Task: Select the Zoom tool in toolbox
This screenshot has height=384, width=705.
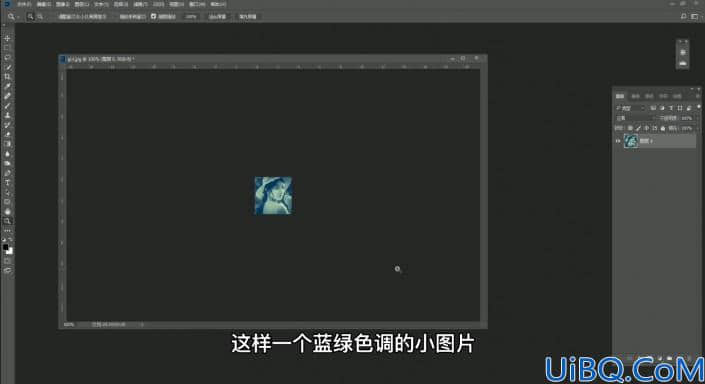Action: coord(7,221)
